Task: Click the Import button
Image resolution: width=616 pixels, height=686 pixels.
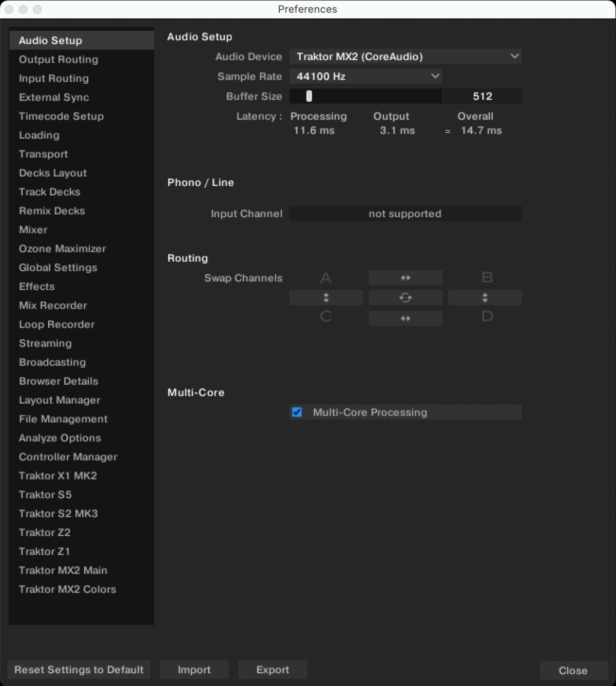Action: point(194,670)
